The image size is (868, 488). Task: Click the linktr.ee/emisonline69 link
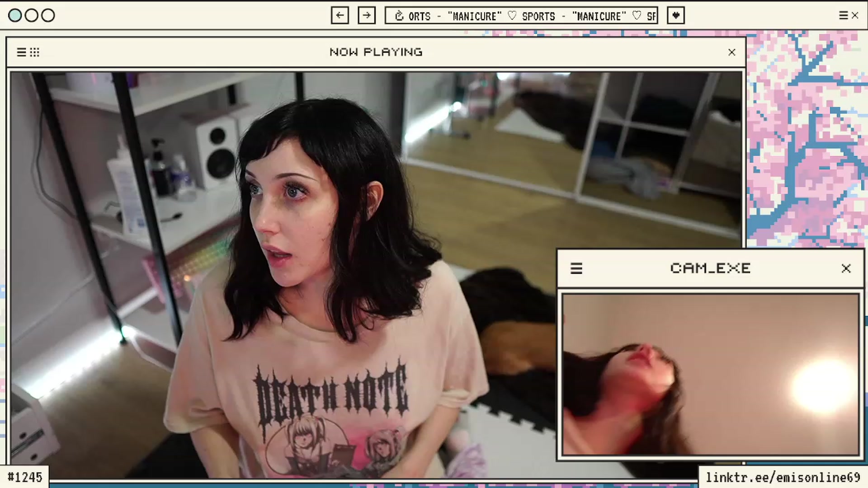pyautogui.click(x=783, y=478)
